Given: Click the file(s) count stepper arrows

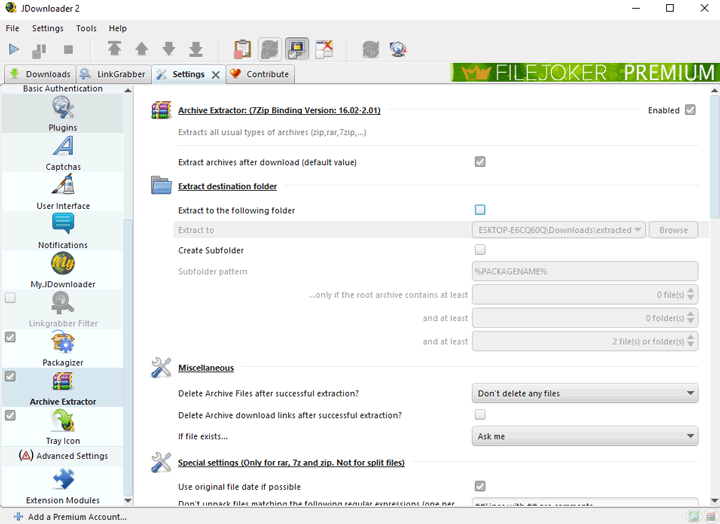Looking at the screenshot, I should pyautogui.click(x=690, y=295).
